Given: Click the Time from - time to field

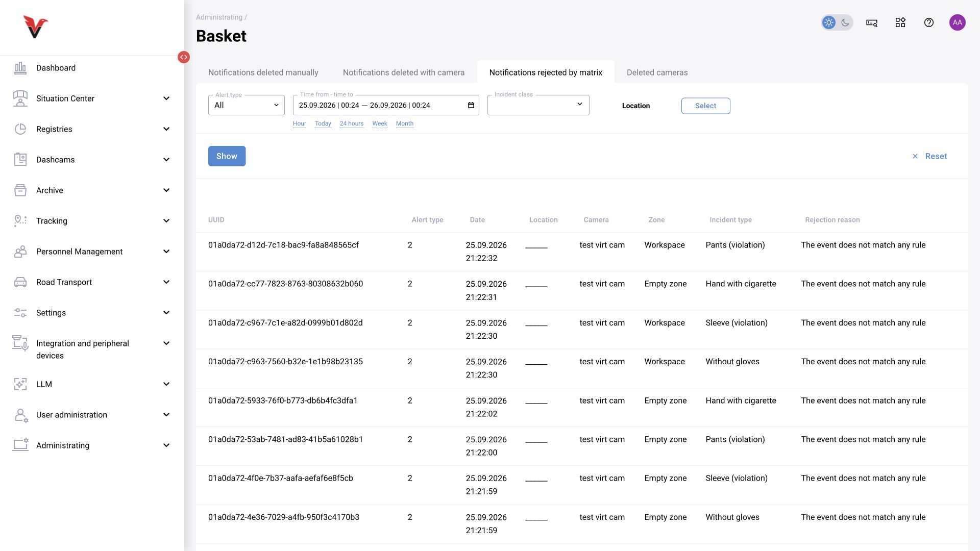Looking at the screenshot, I should click(386, 105).
